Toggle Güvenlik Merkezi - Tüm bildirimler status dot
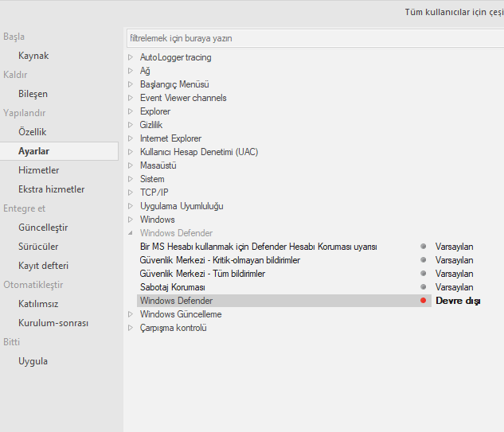This screenshot has width=504, height=432. 424,274
